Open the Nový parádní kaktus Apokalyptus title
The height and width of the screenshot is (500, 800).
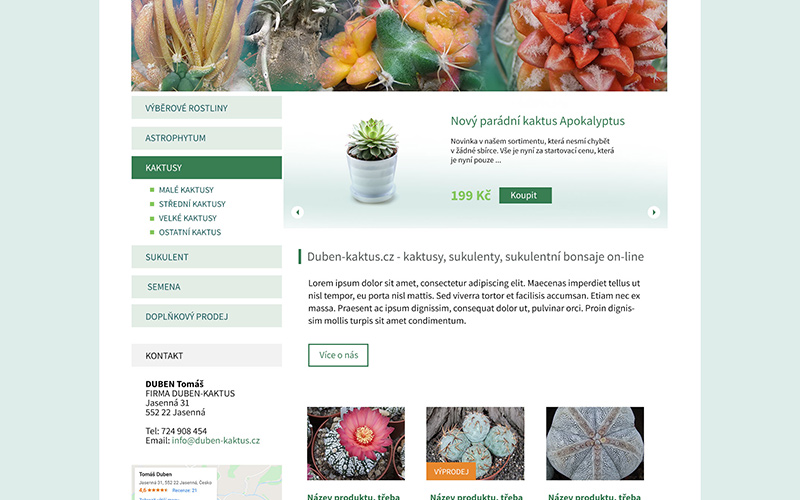[537, 121]
